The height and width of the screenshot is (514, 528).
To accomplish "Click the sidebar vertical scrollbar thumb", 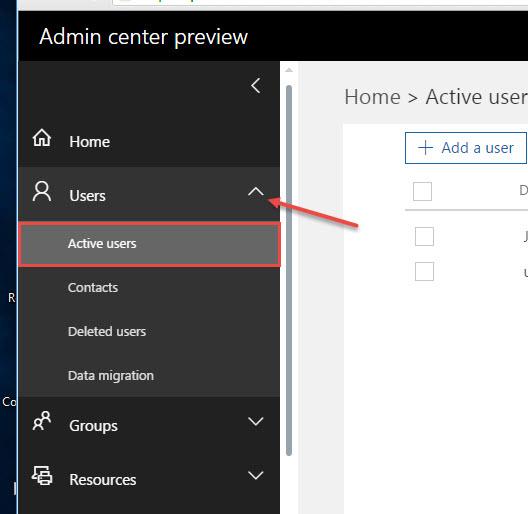I will (289, 270).
